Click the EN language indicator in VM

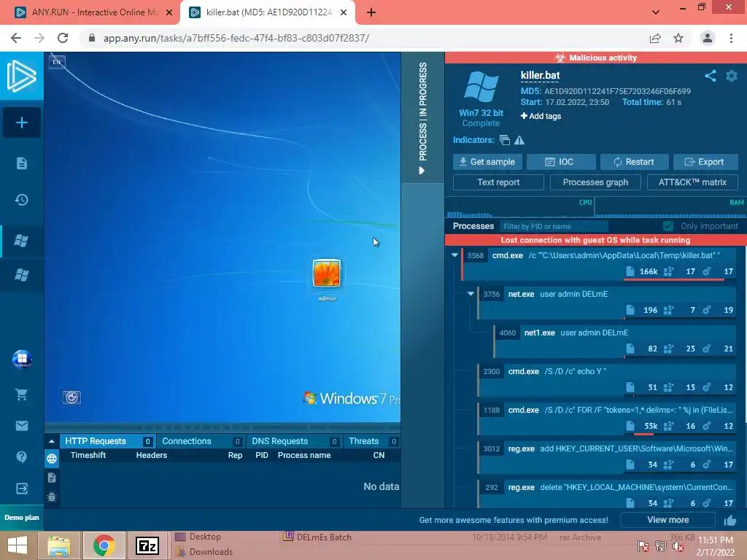(57, 62)
